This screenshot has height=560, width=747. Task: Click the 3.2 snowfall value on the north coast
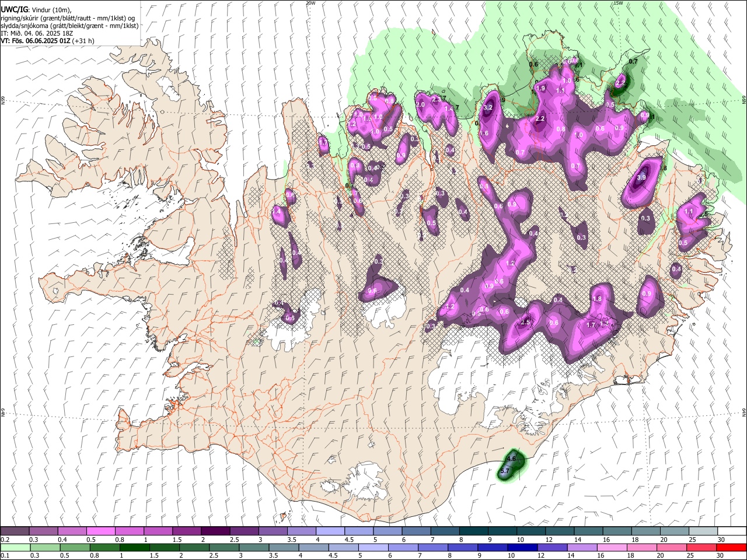click(x=489, y=107)
